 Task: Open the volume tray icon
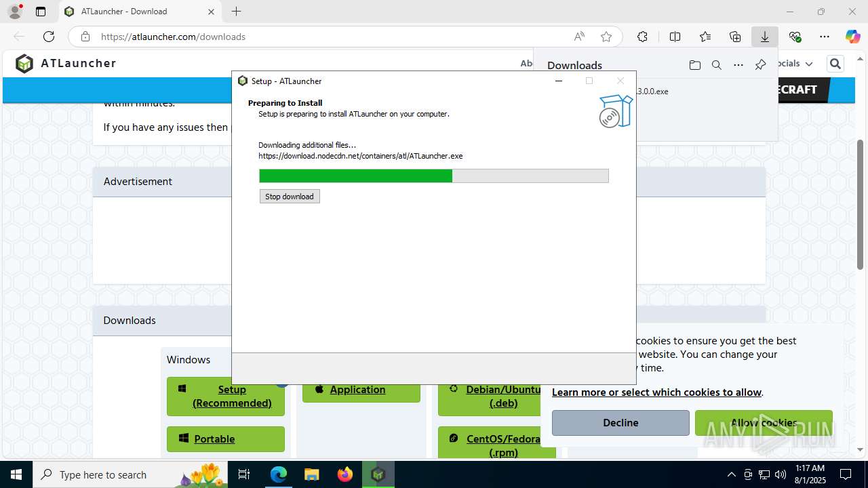(x=781, y=474)
